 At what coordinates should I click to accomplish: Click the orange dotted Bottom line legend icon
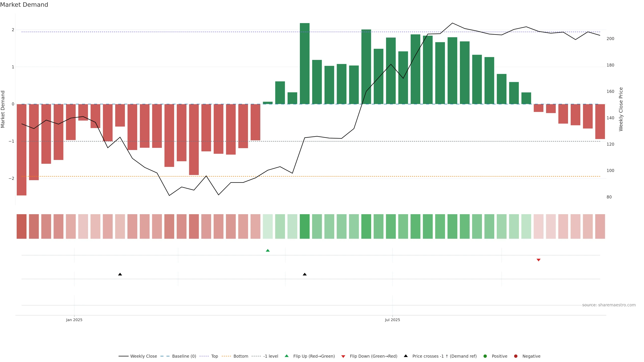(226, 356)
